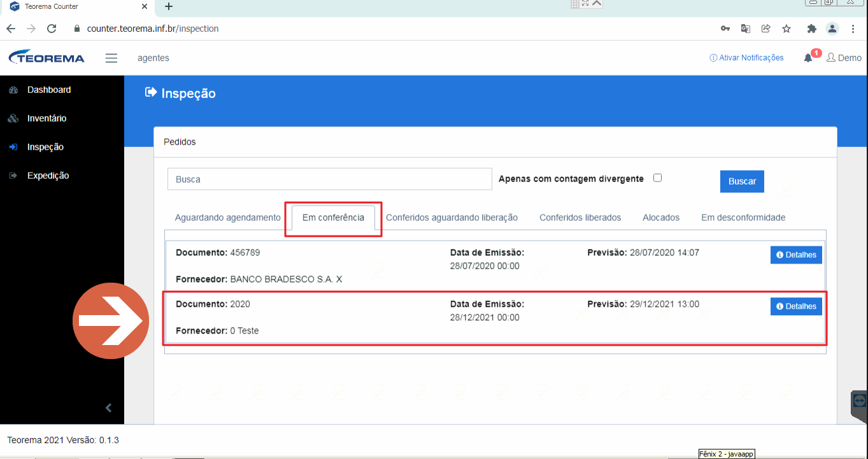The width and height of the screenshot is (868, 459).
Task: Open saved passwords key icon
Action: click(725, 29)
